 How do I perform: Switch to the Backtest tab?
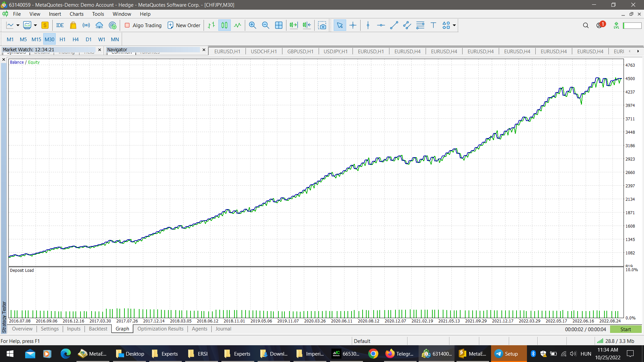[98, 329]
